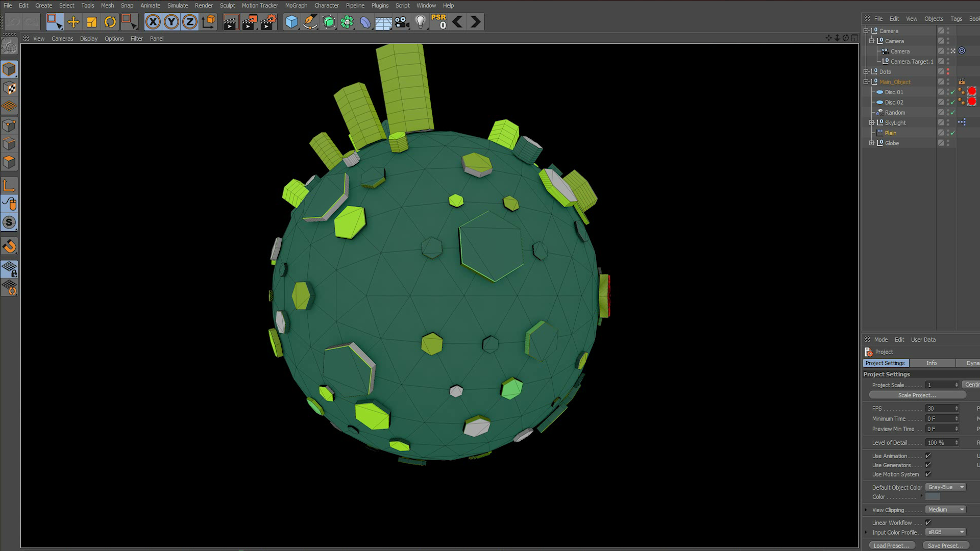Click the Scale Project button
The height and width of the screenshot is (551, 980).
(x=917, y=395)
